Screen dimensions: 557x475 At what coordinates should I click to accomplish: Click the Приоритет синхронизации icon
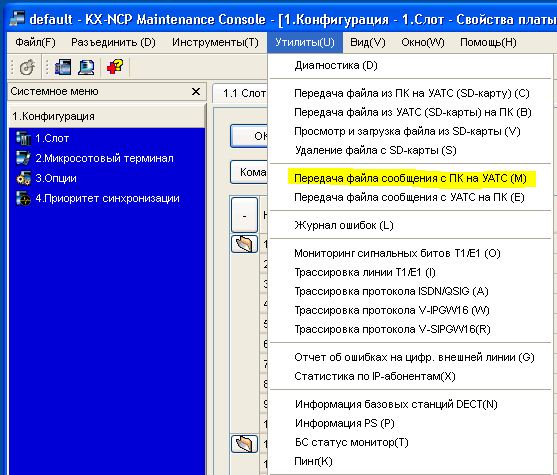(23, 198)
